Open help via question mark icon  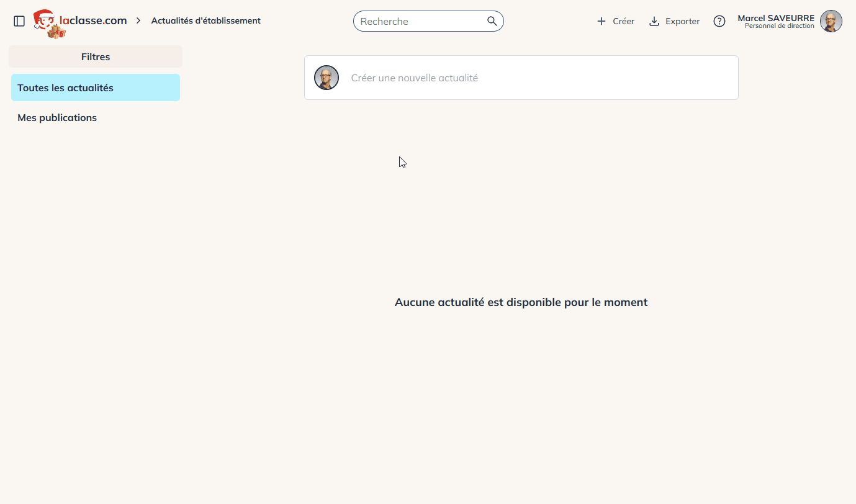coord(719,21)
